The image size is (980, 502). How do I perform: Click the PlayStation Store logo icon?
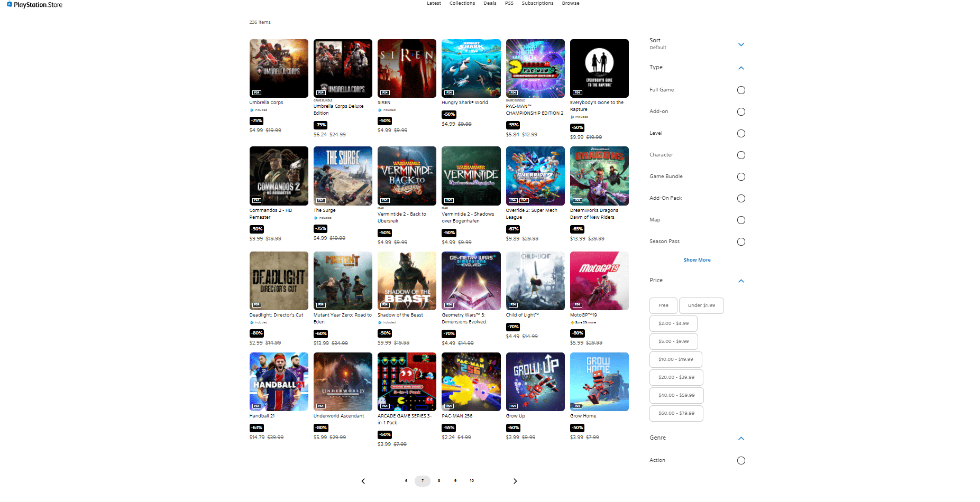[x=10, y=4]
